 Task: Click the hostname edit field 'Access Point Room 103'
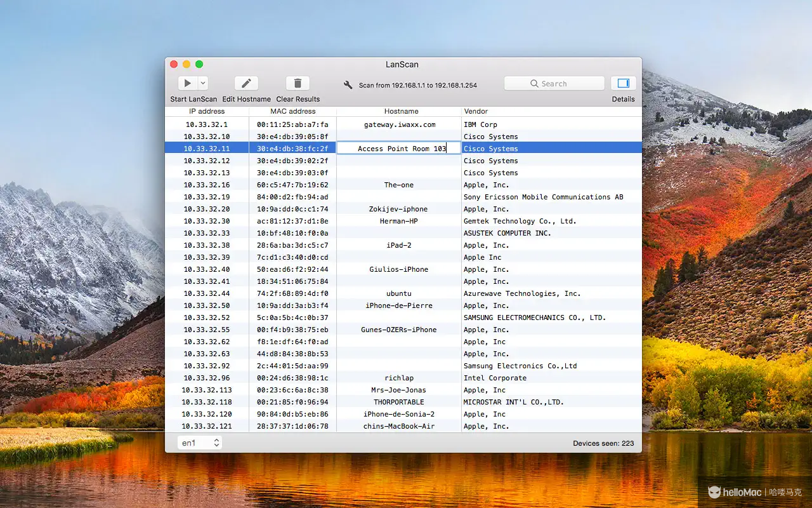coord(398,148)
